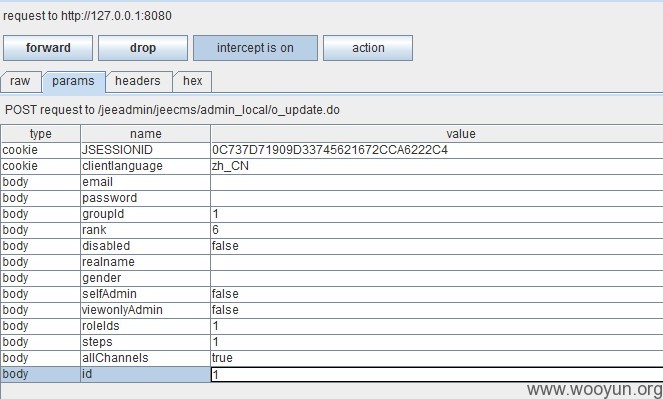The height and width of the screenshot is (399, 663).
Task: Click the cookie type cell for JSESSIONID
Action: click(x=41, y=150)
